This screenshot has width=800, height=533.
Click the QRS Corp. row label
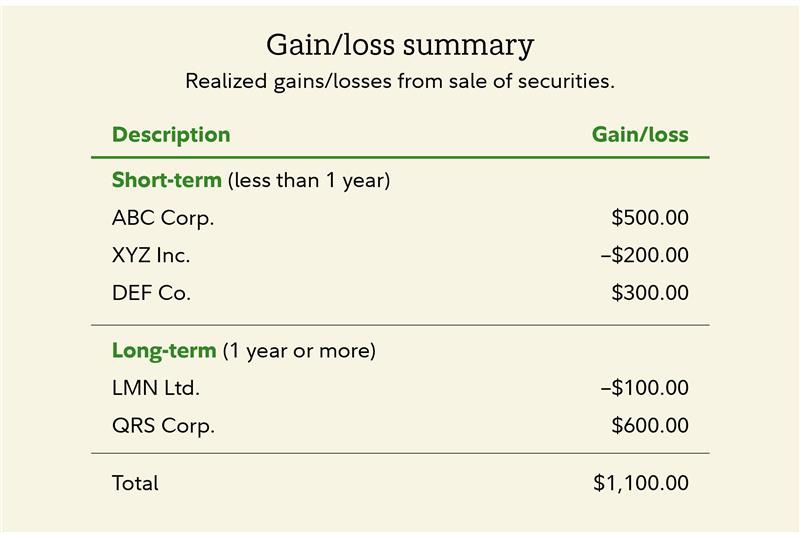tap(163, 426)
